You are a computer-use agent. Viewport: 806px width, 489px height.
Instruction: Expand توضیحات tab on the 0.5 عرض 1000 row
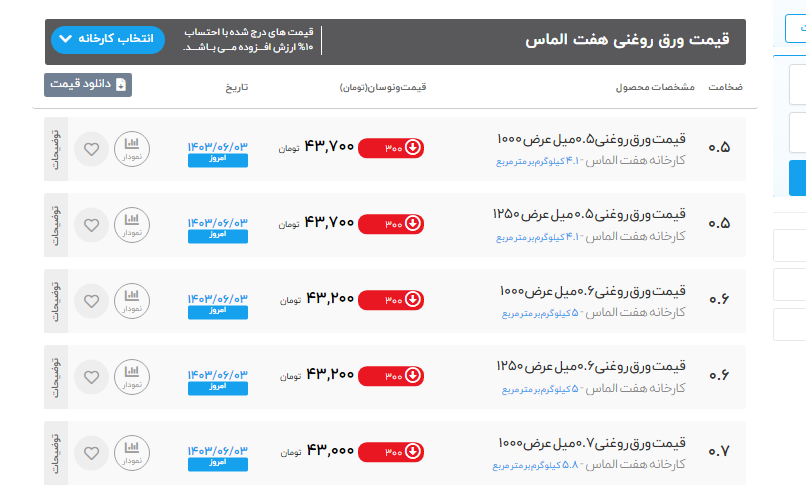tap(55, 149)
